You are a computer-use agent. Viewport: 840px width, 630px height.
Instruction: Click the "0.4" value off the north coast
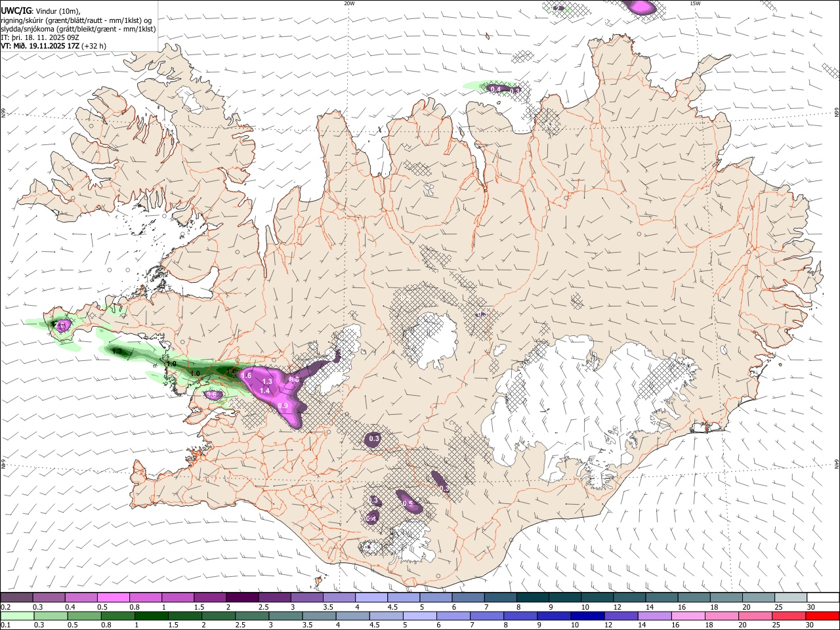(495, 89)
